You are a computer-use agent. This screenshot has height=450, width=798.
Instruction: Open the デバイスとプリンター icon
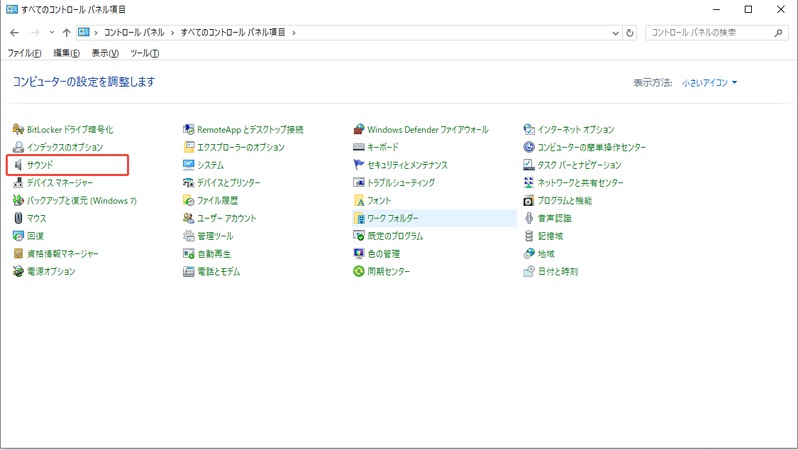coord(189,183)
